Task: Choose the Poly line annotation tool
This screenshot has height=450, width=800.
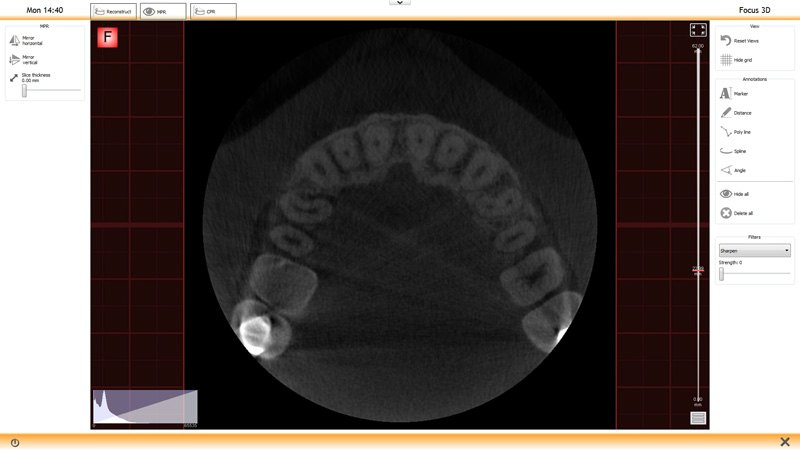Action: point(726,132)
